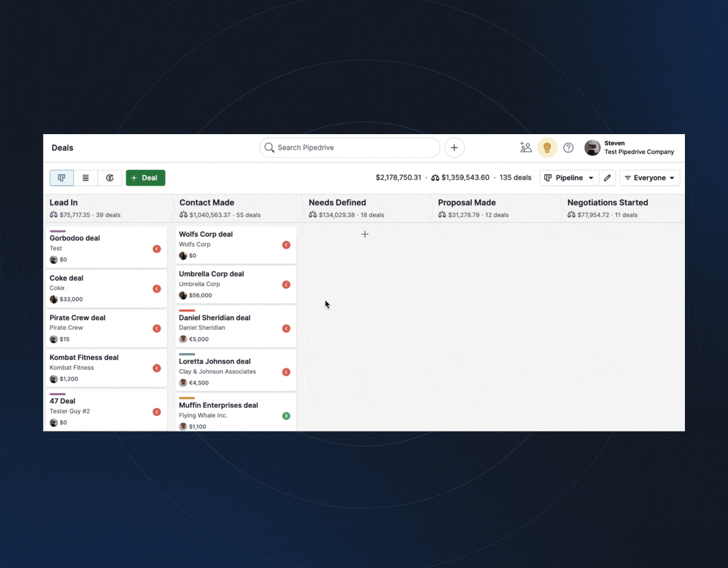The width and height of the screenshot is (728, 568).
Task: Click the Lead In column header
Action: 63,202
